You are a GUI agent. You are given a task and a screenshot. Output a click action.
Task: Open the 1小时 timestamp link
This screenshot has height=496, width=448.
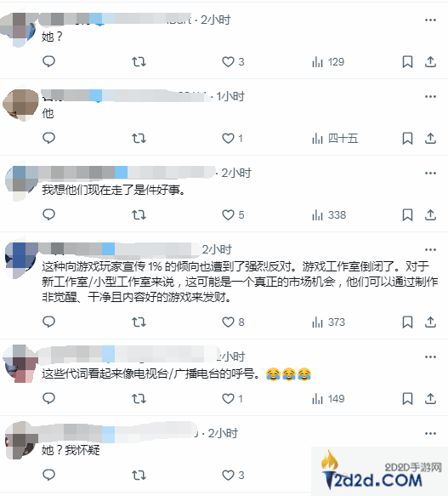click(230, 96)
